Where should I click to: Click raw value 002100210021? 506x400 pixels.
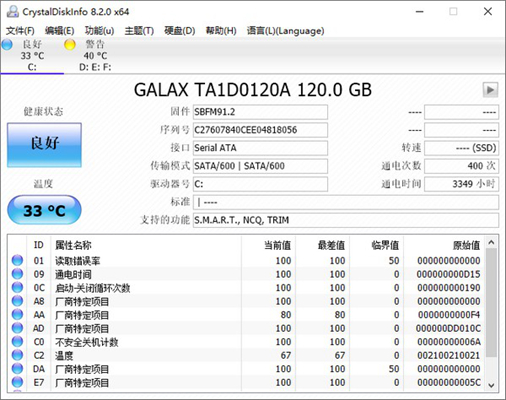448,355
